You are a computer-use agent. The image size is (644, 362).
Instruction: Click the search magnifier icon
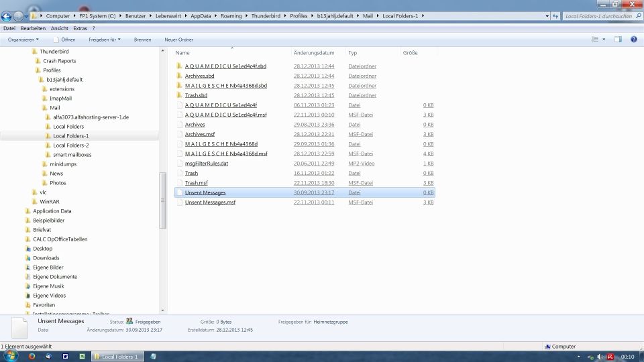coord(638,16)
